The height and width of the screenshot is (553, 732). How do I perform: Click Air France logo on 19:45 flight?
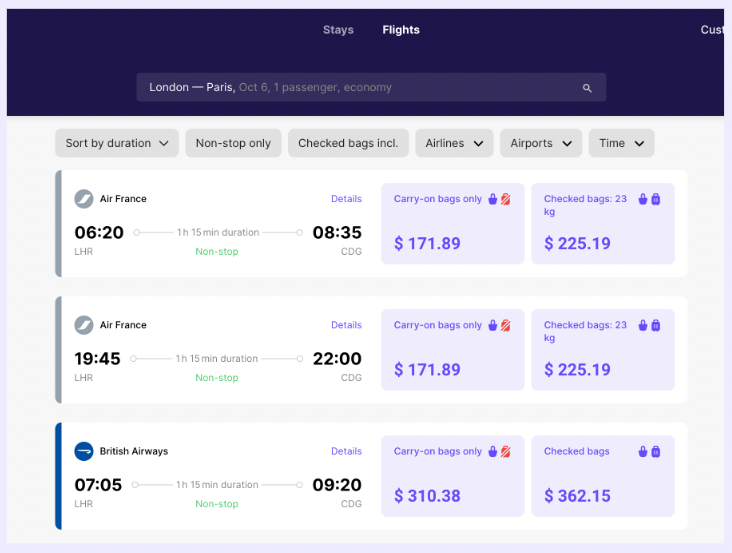coord(84,325)
